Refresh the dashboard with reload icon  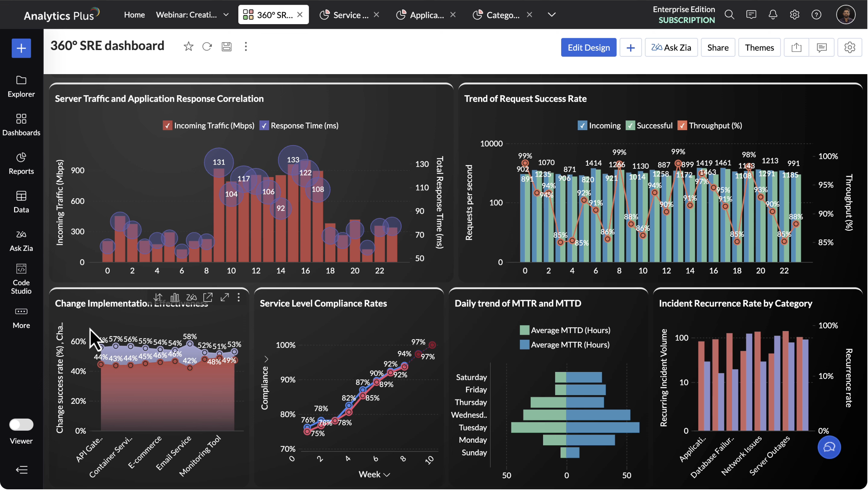[x=207, y=47]
